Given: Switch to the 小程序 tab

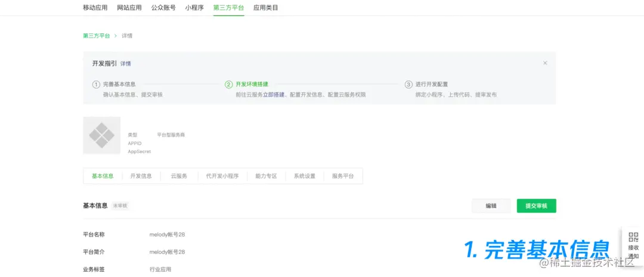Looking at the screenshot, I should [194, 7].
